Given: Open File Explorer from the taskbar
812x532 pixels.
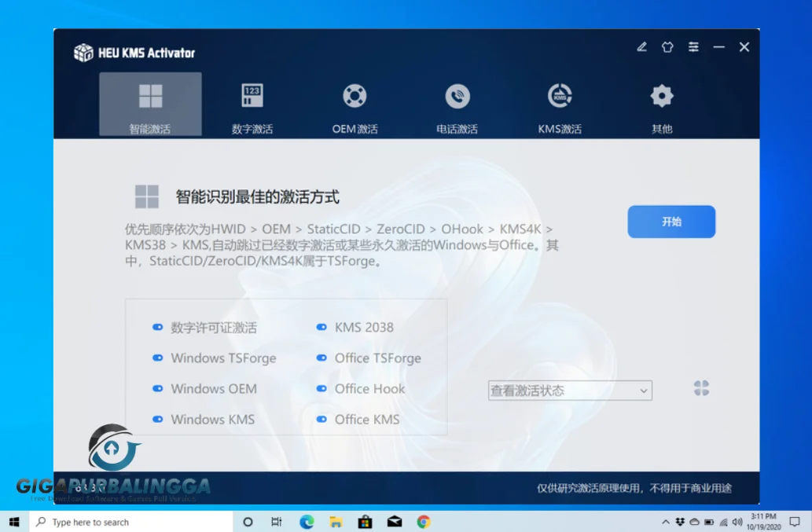Looking at the screenshot, I should coord(336,522).
